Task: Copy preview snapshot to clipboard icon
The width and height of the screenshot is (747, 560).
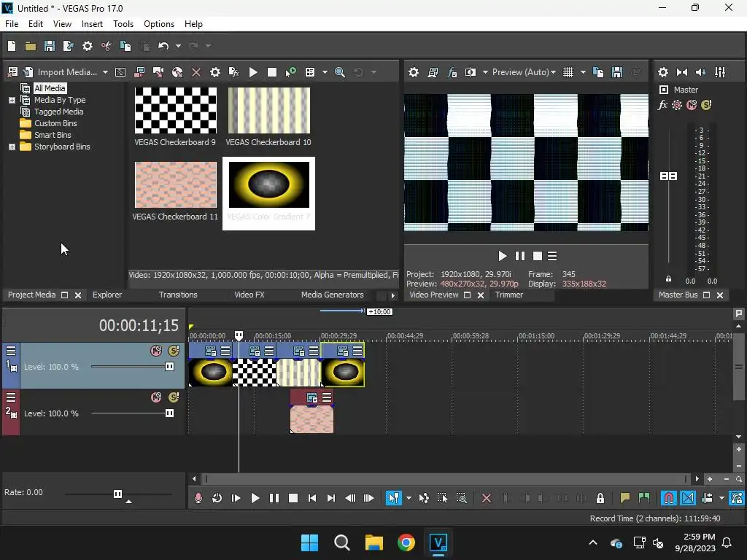Action: tap(598, 72)
